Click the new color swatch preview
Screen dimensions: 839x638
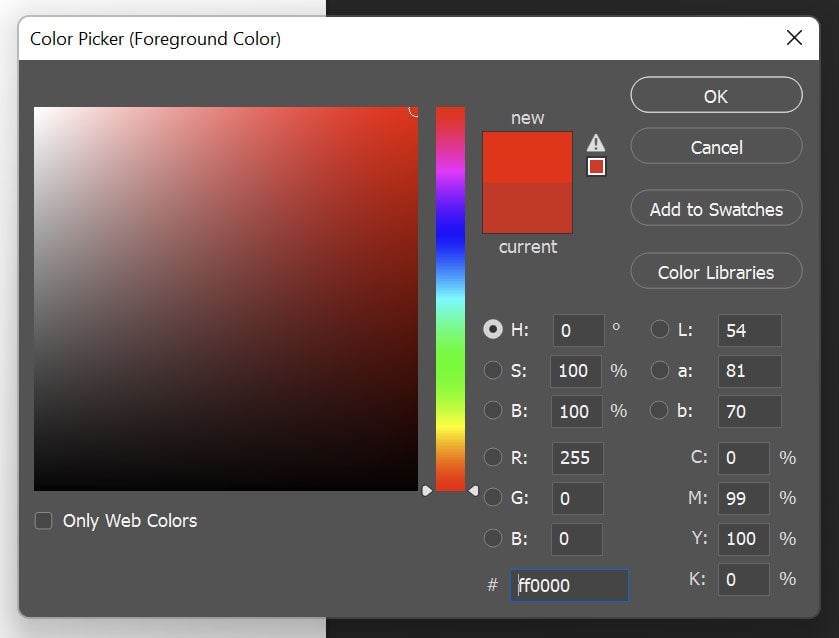pos(527,157)
